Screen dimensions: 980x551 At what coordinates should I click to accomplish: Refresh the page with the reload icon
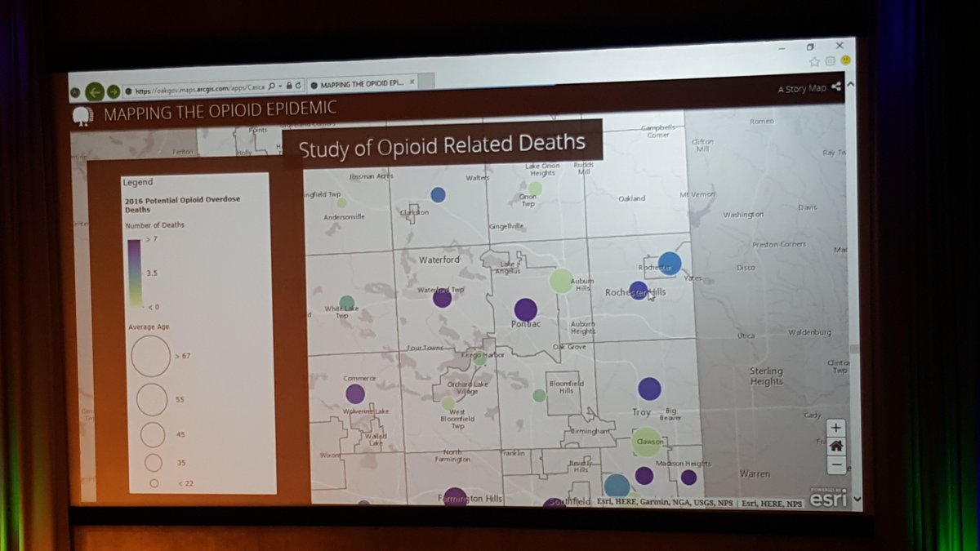click(x=299, y=85)
